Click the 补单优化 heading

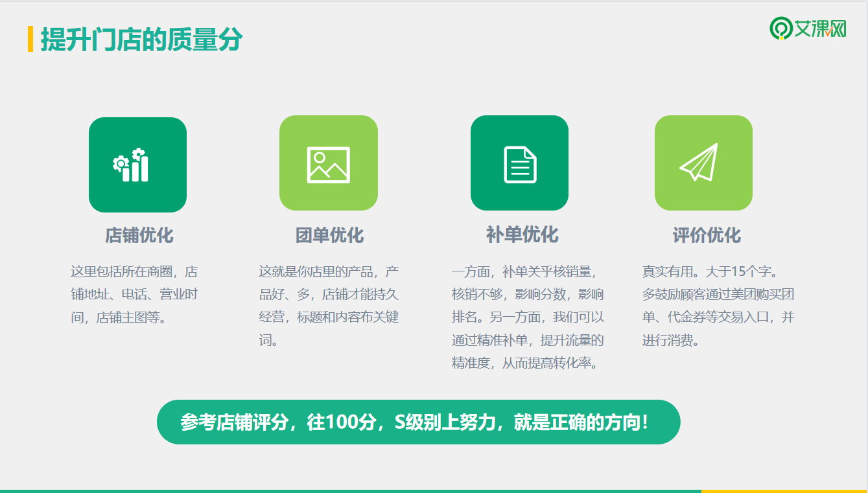tap(522, 235)
